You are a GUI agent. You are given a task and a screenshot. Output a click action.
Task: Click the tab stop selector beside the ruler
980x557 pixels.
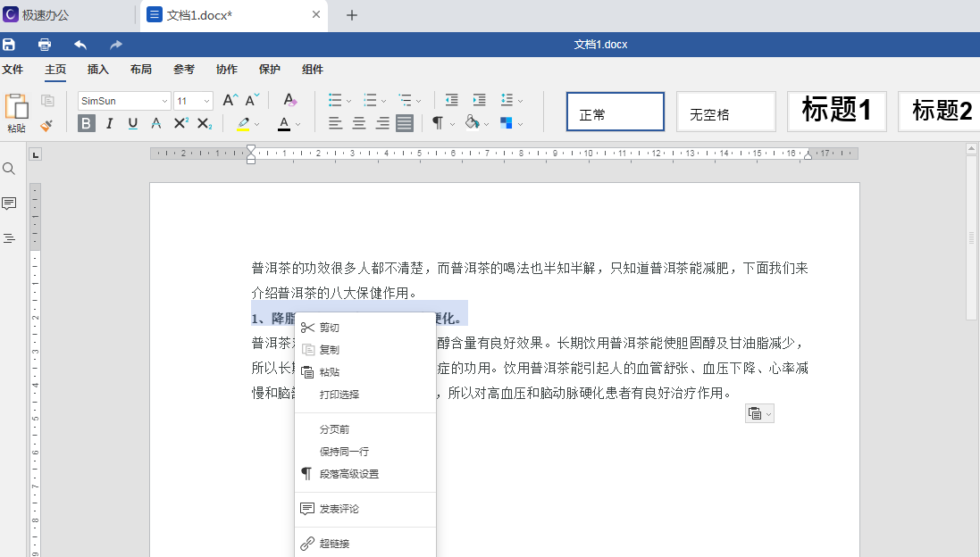coord(36,154)
